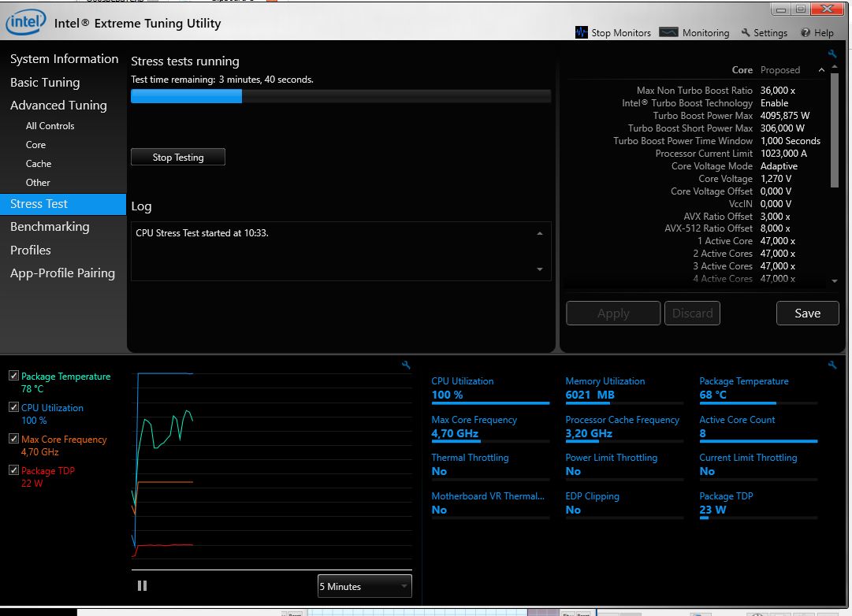Click Max Core Frequency 4,70 GHz tile
852x616 pixels.
(490, 429)
